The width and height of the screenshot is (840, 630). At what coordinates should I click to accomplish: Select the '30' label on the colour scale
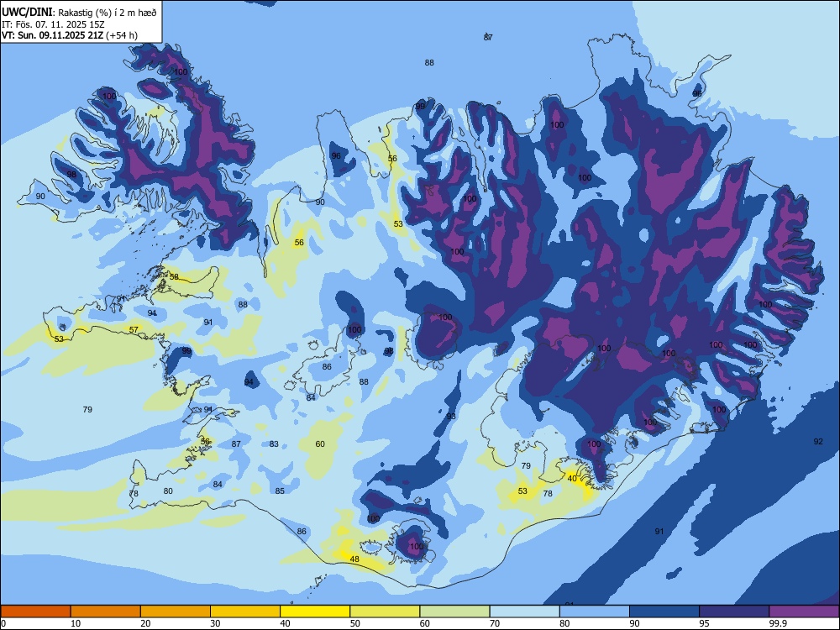(215, 623)
